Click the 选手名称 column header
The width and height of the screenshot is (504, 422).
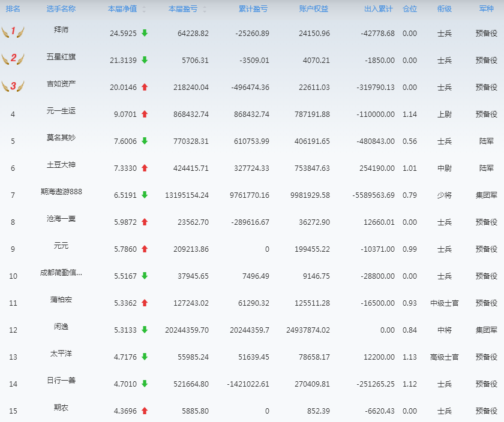[x=61, y=9]
